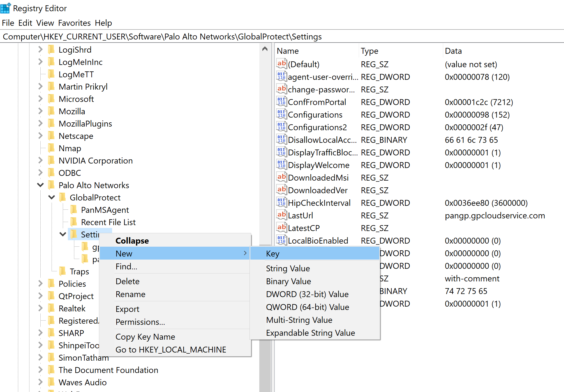Click the HipCheckInterval DWORD value icon
This screenshot has width=564, height=392.
(x=281, y=203)
